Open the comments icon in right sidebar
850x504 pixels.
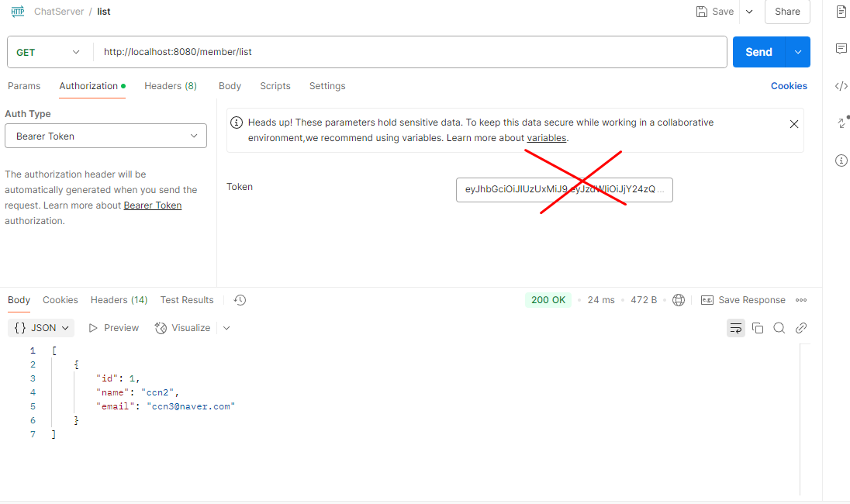pyautogui.click(x=841, y=49)
